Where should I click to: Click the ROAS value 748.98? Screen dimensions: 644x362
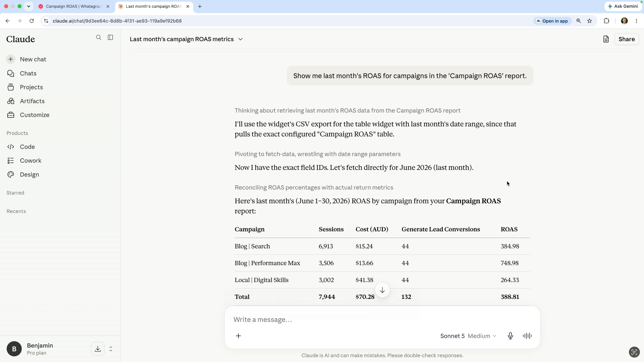(510, 263)
